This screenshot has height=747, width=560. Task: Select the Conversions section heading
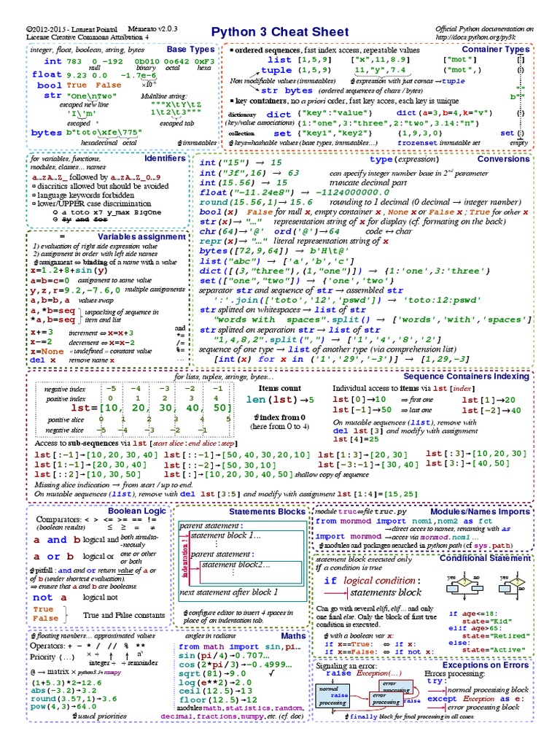click(x=503, y=159)
